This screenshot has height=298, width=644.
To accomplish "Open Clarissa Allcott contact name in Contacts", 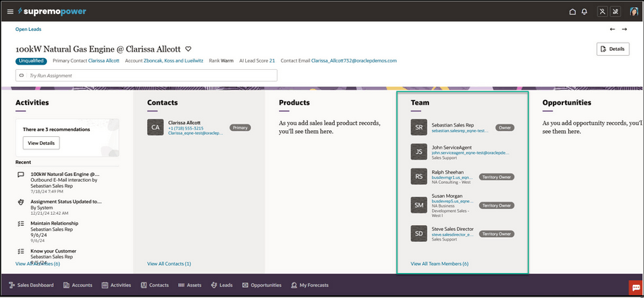I will (185, 123).
